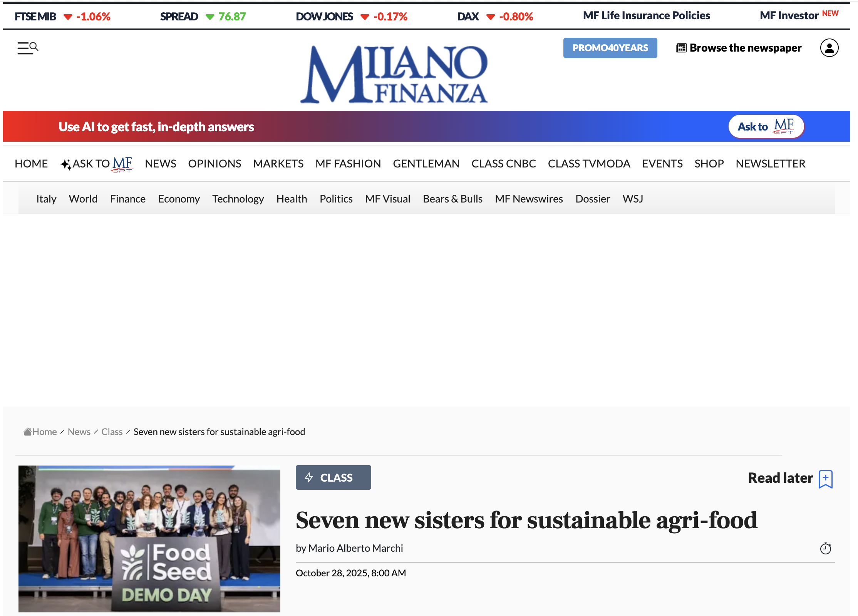858x616 pixels.
Task: Click the MF GPT logo in Ask to button
Action: click(x=784, y=126)
